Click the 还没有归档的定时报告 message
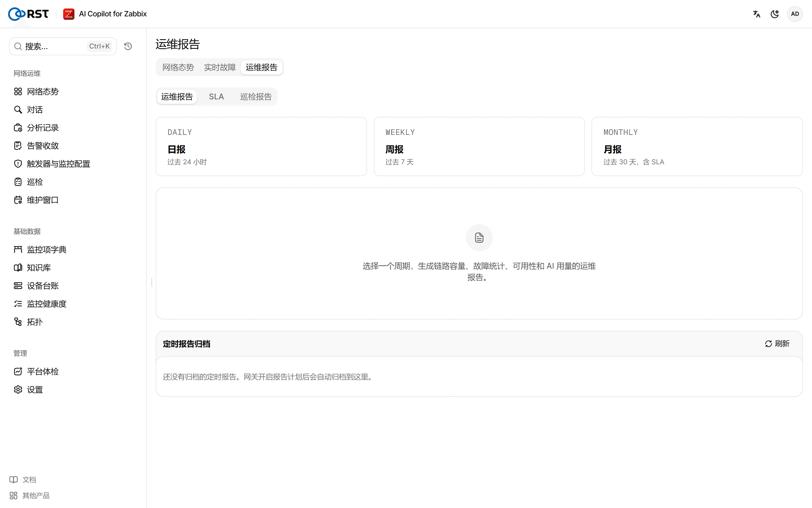Screen dimensions: 812x508 point(269,377)
